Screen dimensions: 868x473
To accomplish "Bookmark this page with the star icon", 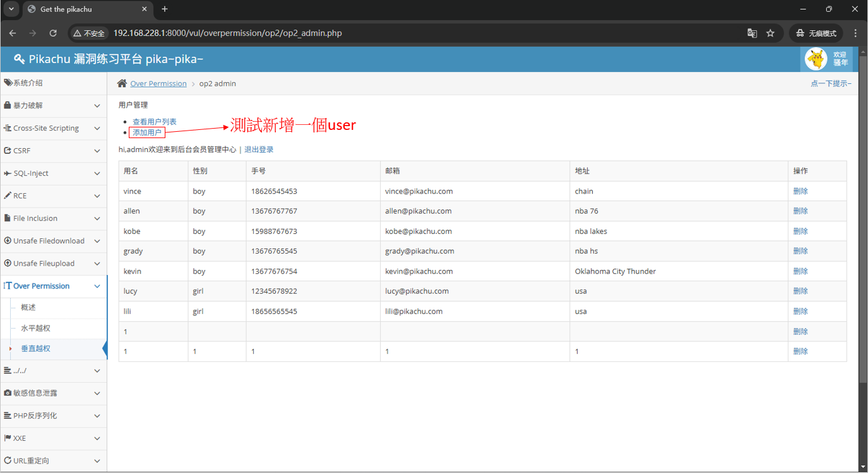I will pos(770,33).
